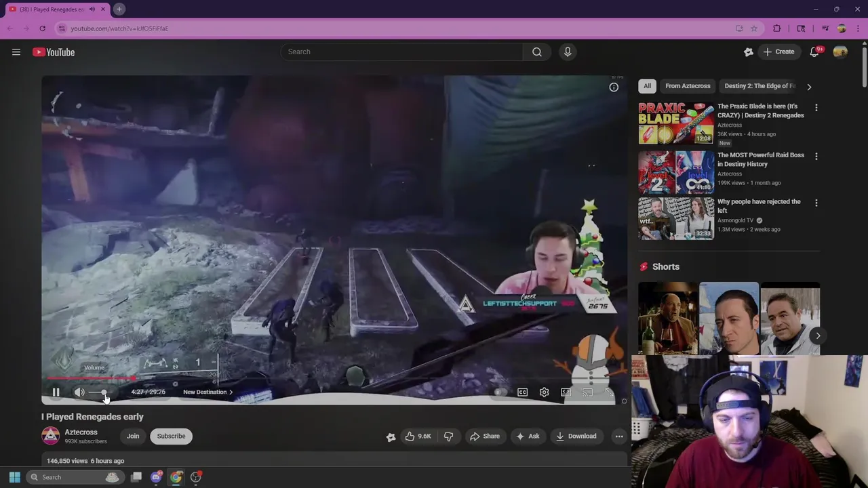Open Chrome from the taskbar

176,477
